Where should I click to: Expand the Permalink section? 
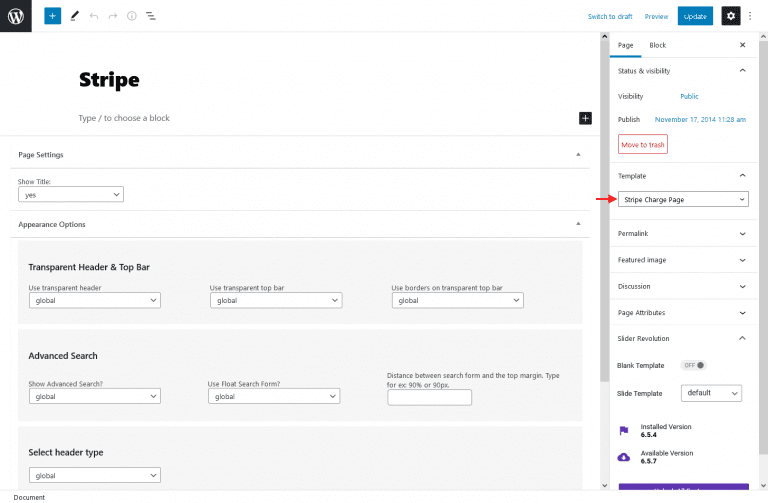tap(683, 234)
